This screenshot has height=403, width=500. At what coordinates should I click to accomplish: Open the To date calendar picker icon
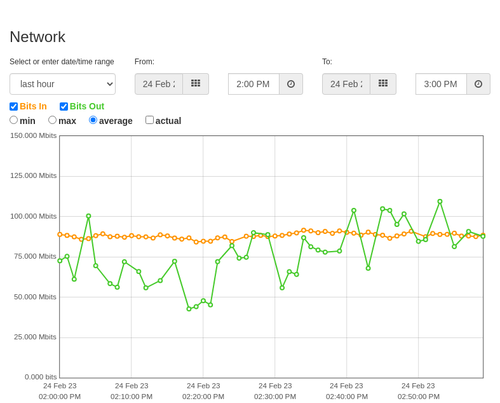[x=383, y=84]
